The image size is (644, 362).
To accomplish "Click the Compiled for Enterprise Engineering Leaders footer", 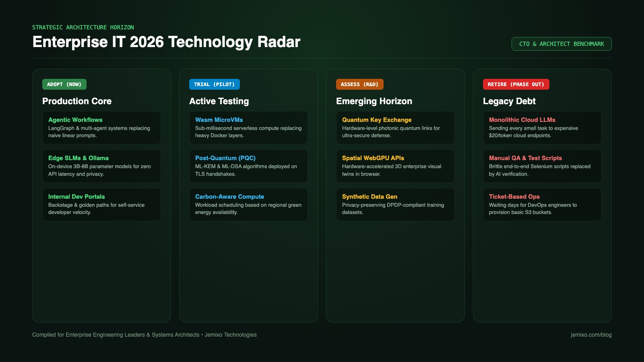I will [144, 335].
